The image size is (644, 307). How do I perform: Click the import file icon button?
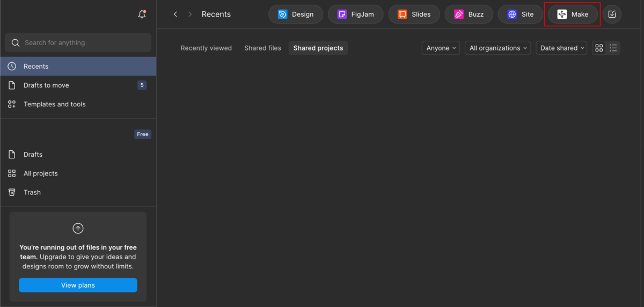pos(612,14)
